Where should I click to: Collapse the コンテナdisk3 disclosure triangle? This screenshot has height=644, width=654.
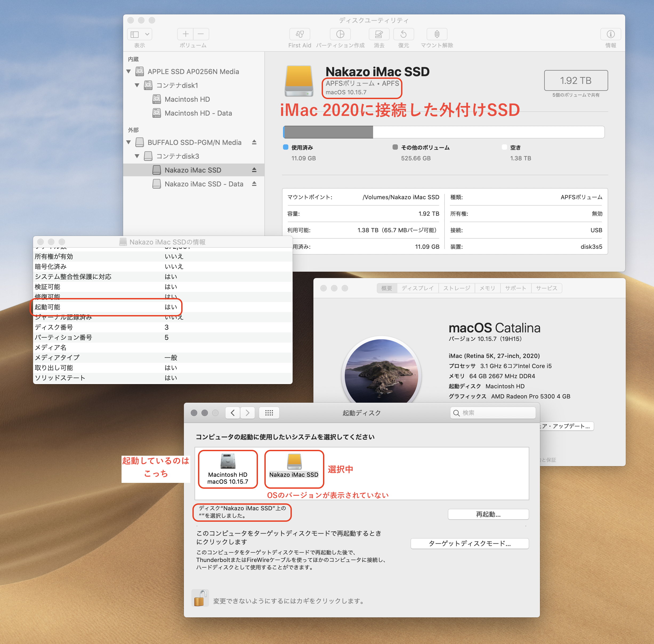(137, 156)
